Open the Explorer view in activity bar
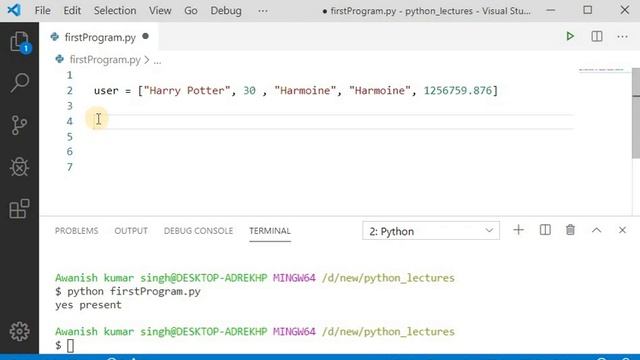The width and height of the screenshot is (640, 360). [20, 42]
